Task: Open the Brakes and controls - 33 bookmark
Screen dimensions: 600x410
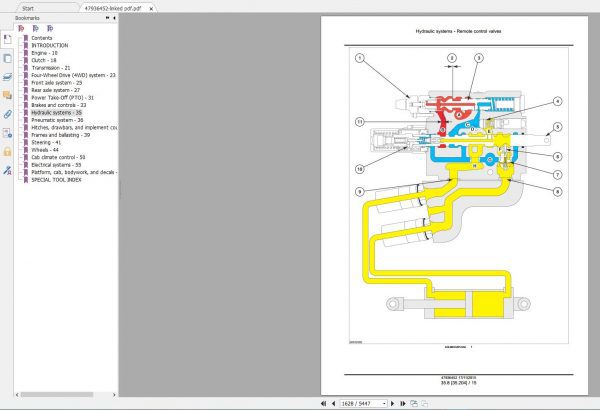Action: 59,105
